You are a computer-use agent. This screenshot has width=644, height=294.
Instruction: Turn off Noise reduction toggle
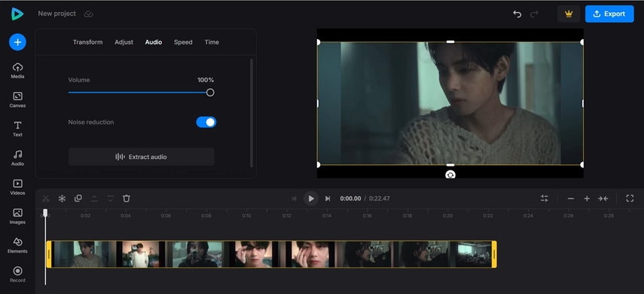click(206, 122)
